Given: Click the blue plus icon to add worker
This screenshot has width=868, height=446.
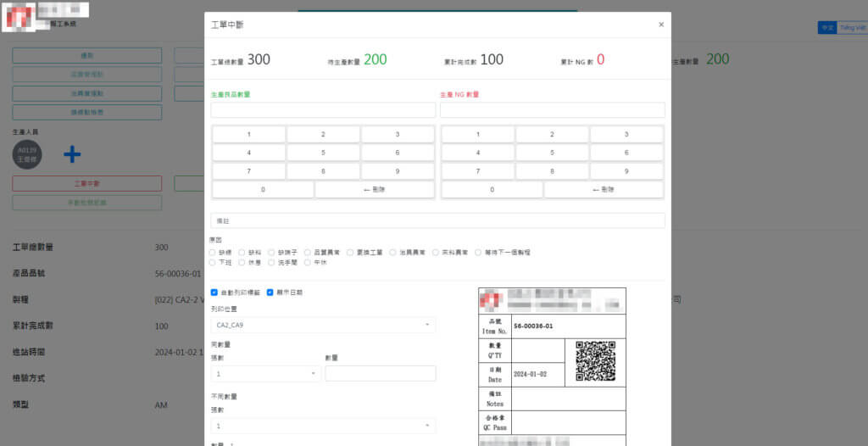Looking at the screenshot, I should click(x=72, y=154).
